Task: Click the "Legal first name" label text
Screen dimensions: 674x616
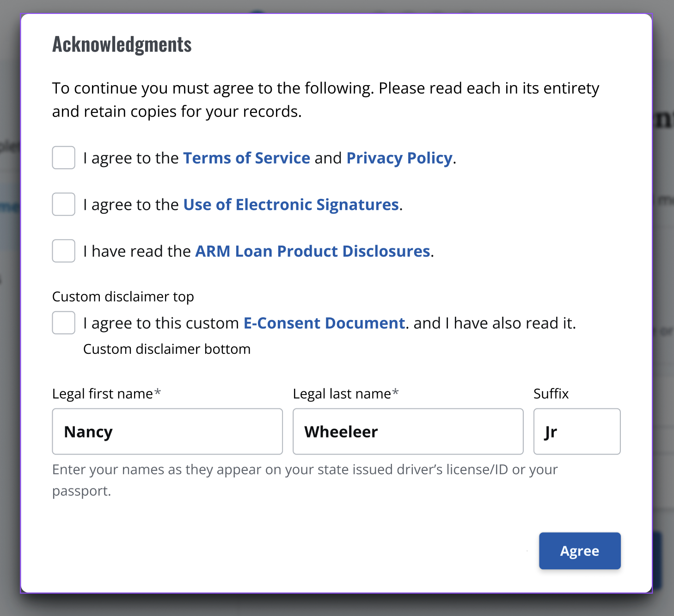Action: 103,394
